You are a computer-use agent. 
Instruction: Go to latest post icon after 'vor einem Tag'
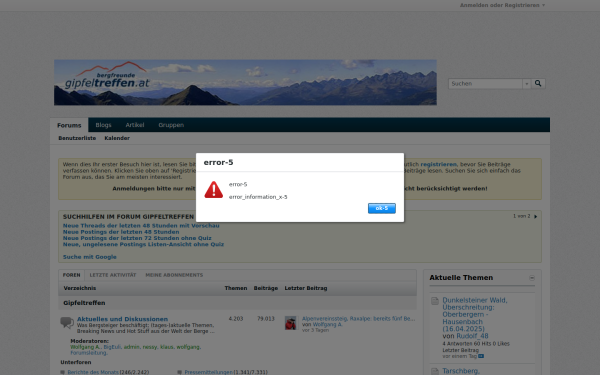[481, 356]
